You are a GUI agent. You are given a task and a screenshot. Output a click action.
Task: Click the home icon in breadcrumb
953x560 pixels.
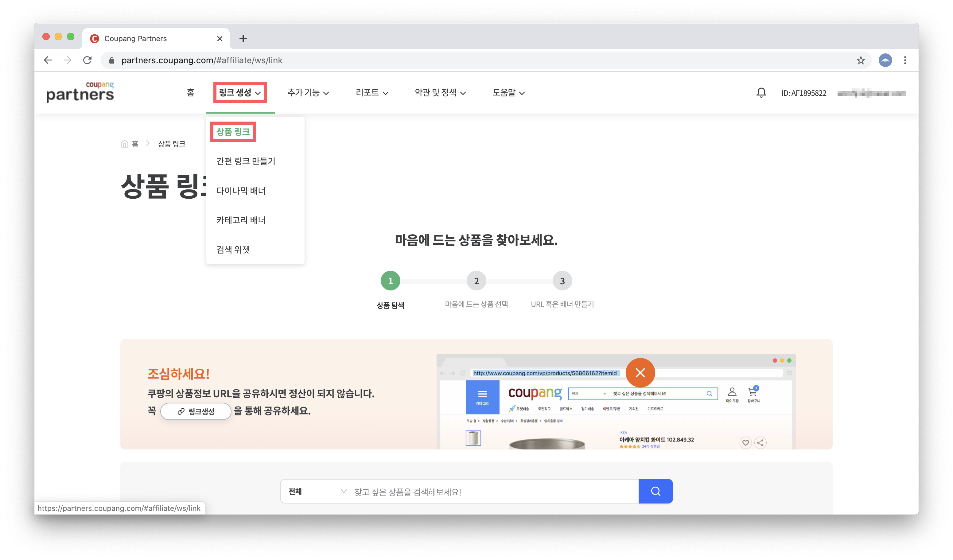coord(124,144)
